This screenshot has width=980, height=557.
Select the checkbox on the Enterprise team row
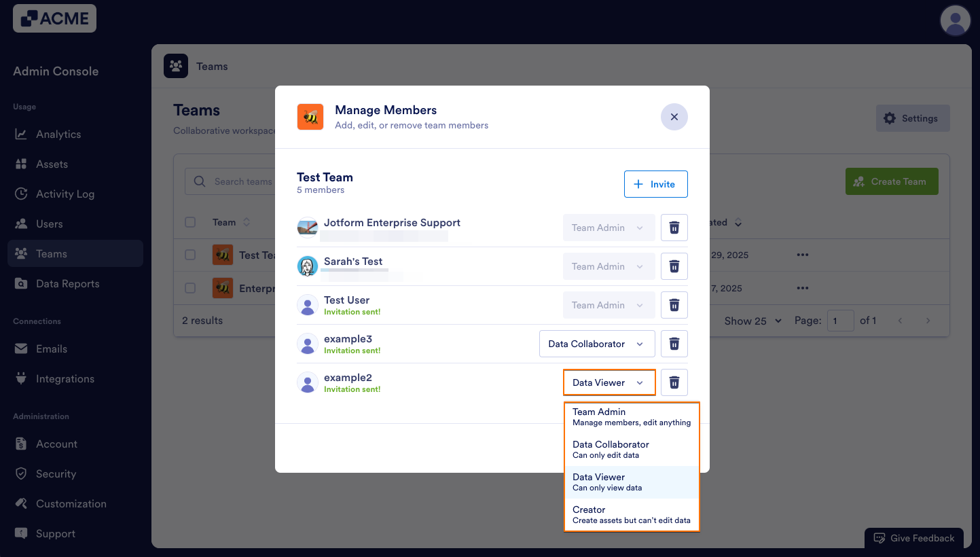[x=189, y=288]
